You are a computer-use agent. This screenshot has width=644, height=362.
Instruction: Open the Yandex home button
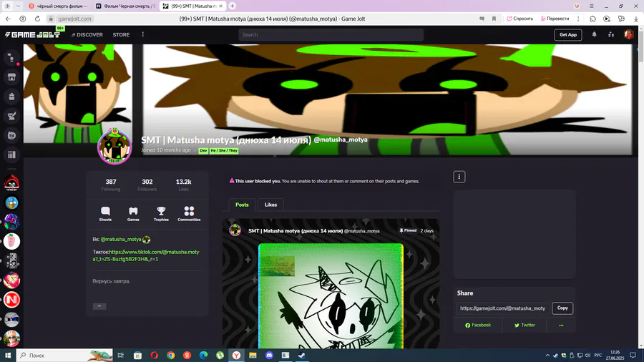click(x=23, y=19)
